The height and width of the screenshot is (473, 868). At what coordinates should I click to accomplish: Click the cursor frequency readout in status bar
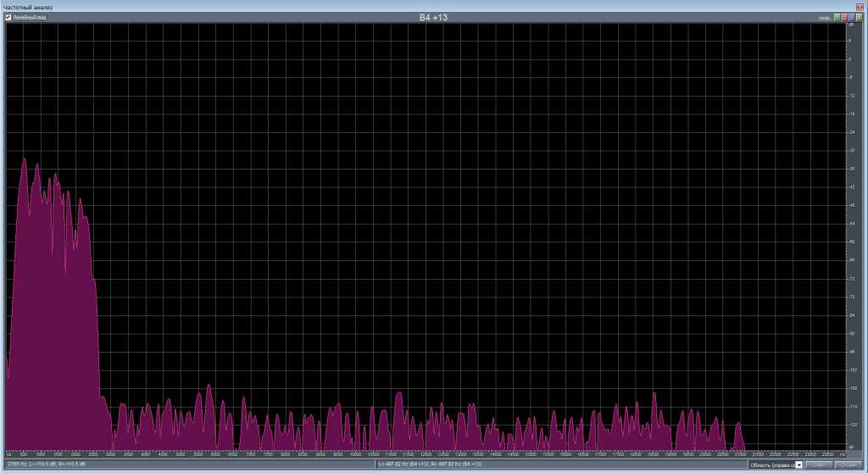[x=47, y=465]
